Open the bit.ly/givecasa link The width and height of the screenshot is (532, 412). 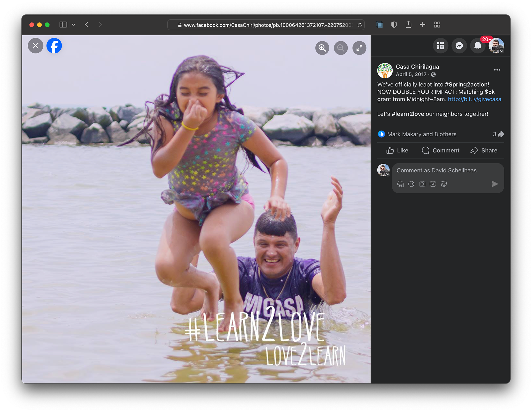(474, 99)
